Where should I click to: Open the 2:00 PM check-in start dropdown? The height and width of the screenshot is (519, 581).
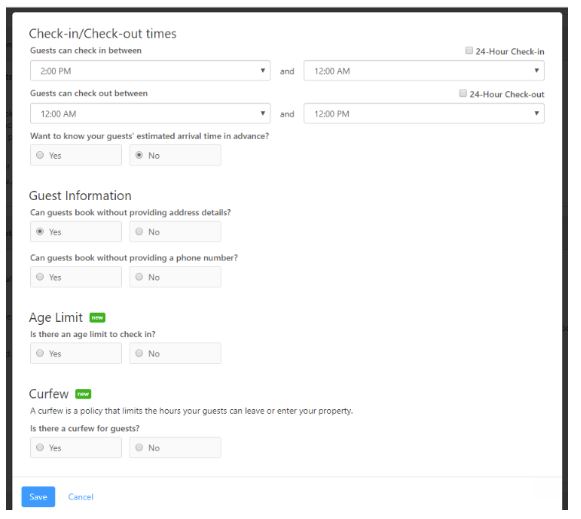150,71
